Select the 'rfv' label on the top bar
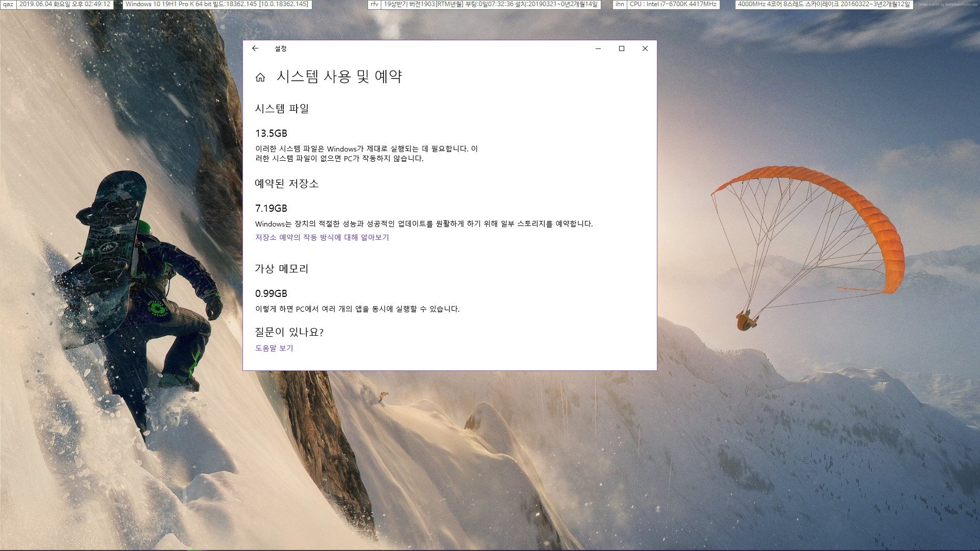Image resolution: width=980 pixels, height=551 pixels. (x=374, y=4)
